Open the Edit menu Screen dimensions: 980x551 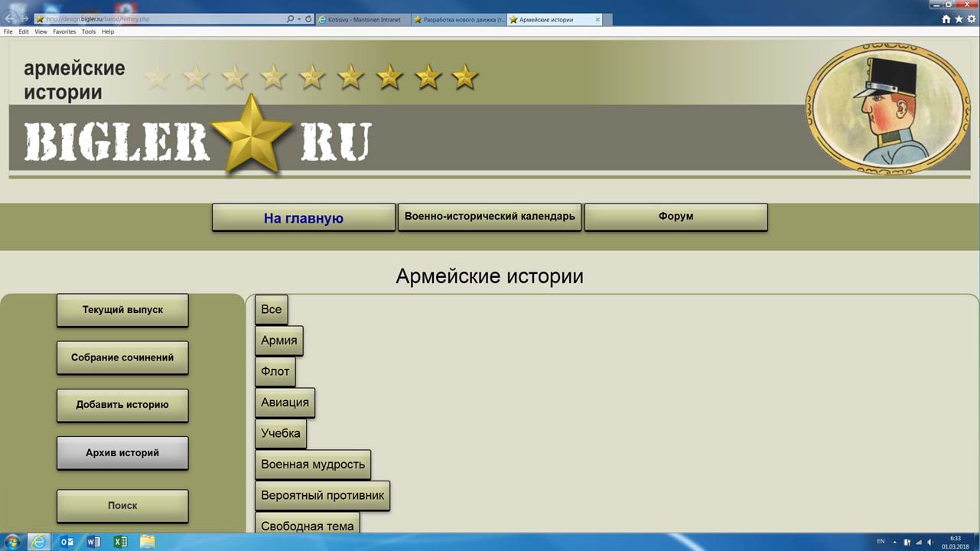click(x=24, y=32)
